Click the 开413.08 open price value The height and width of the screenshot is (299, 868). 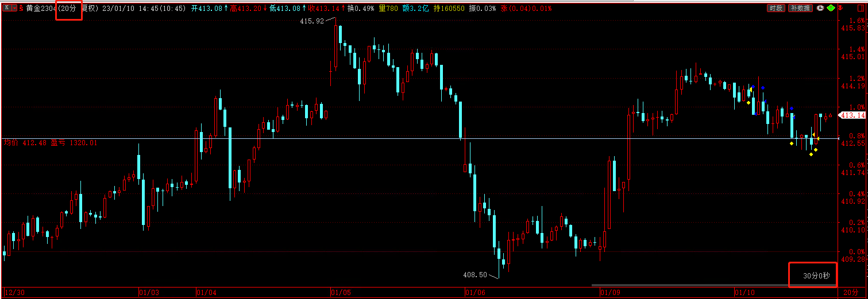pyautogui.click(x=210, y=9)
